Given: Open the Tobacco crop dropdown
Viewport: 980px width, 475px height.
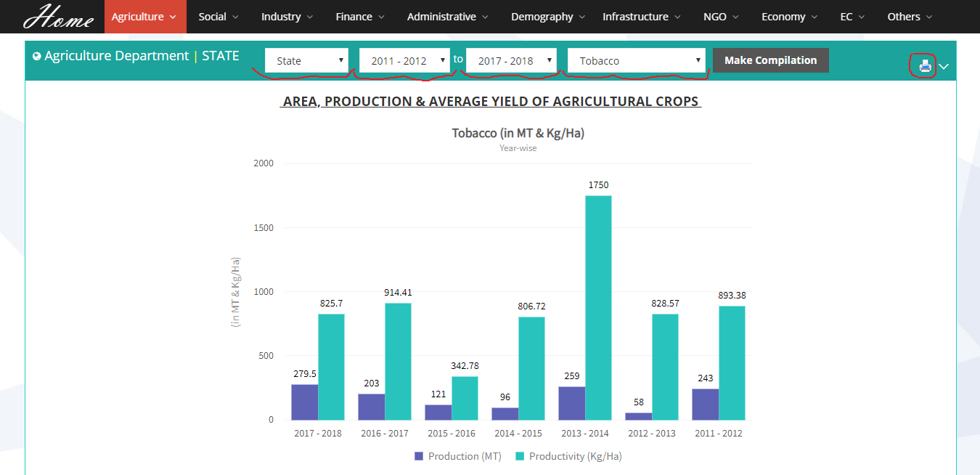Looking at the screenshot, I should (636, 60).
